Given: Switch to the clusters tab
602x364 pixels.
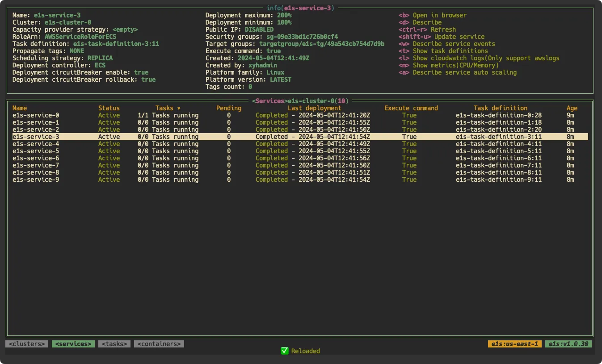Looking at the screenshot, I should (x=27, y=344).
